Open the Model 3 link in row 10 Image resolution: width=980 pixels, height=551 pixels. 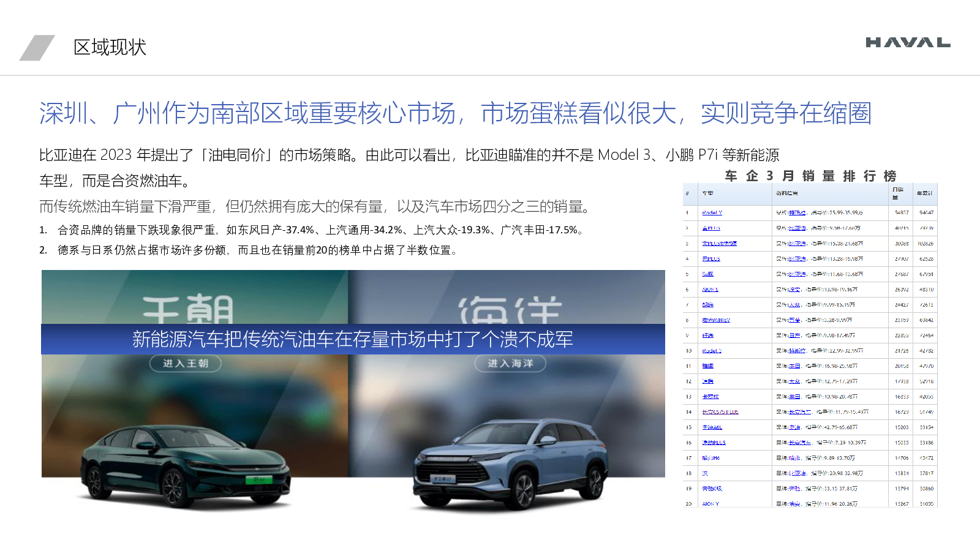click(712, 350)
